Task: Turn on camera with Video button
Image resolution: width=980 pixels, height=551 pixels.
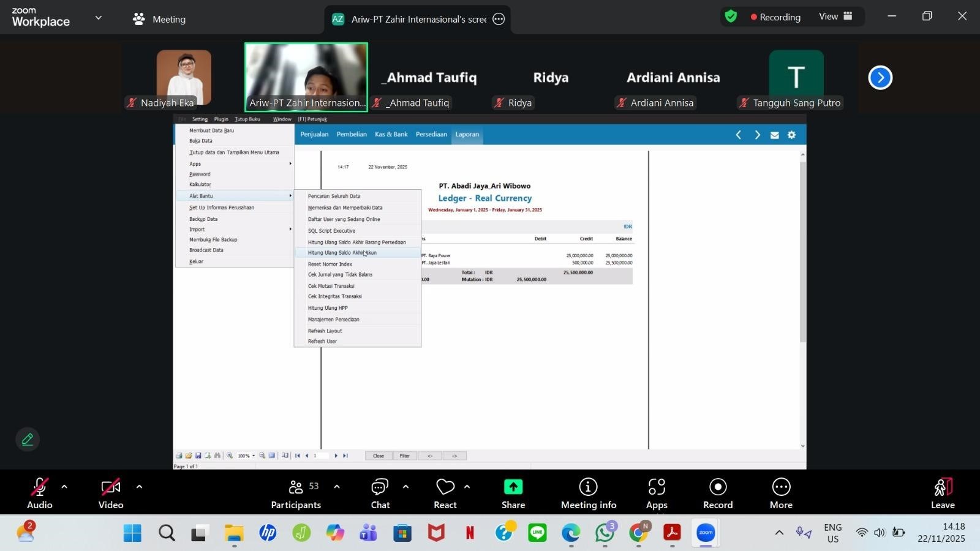Action: pos(111,487)
